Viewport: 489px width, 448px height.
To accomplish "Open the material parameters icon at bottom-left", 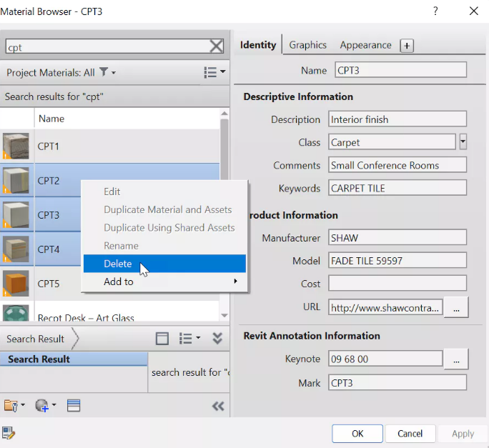I will click(9, 433).
